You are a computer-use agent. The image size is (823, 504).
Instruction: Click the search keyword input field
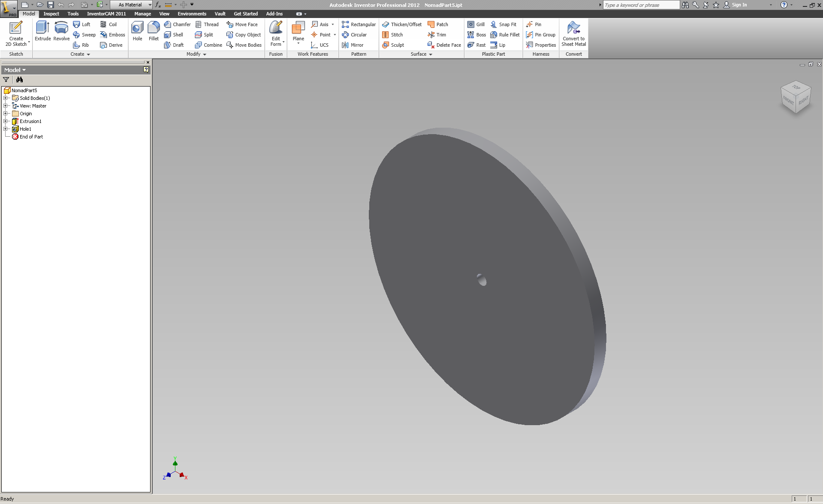pos(641,5)
